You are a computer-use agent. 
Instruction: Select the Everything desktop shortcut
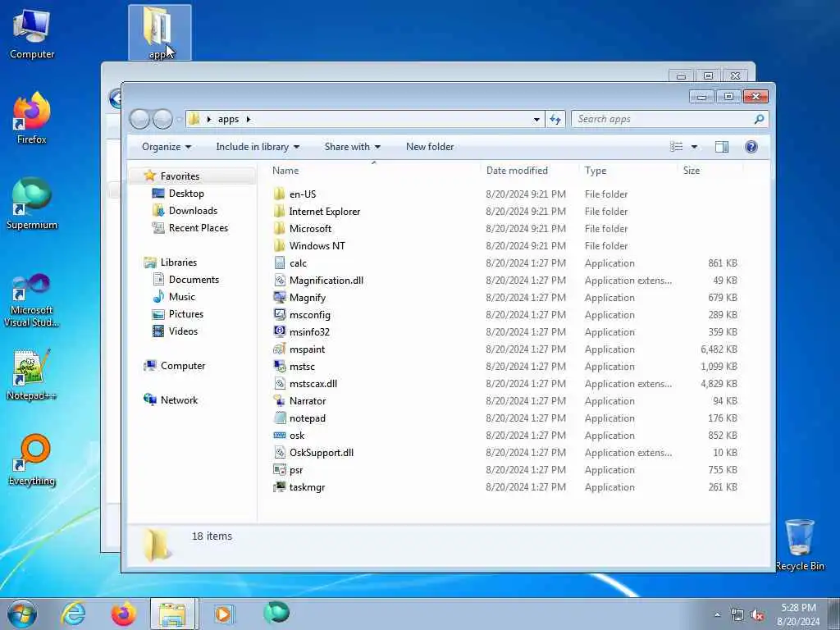pos(32,459)
